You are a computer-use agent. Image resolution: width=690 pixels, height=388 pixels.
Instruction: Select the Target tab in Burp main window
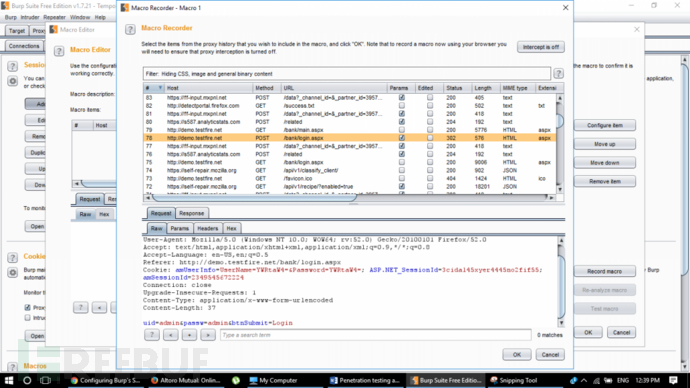click(16, 31)
